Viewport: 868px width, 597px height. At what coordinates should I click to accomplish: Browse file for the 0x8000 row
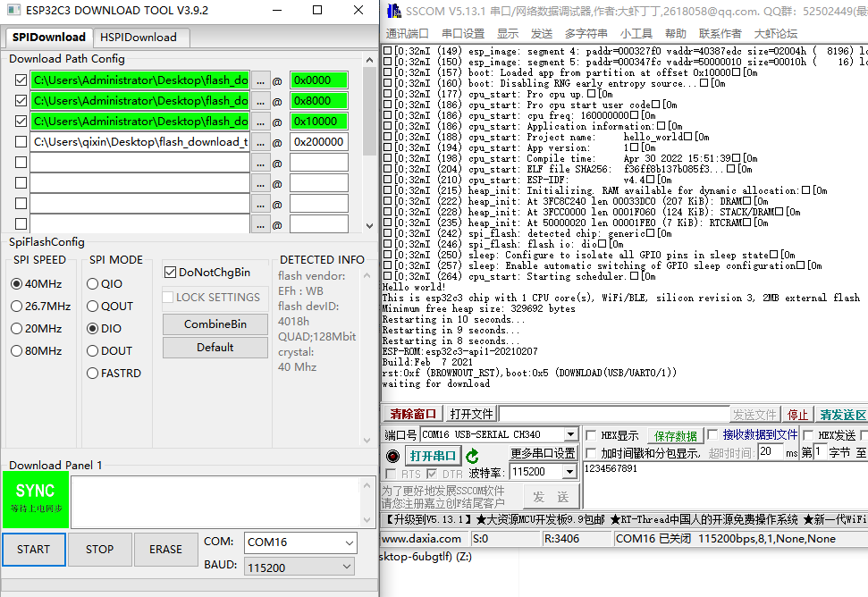260,101
